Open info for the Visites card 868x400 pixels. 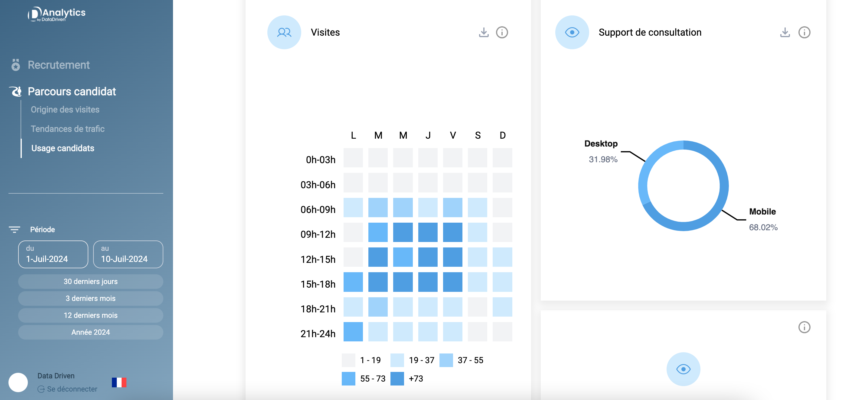(502, 32)
